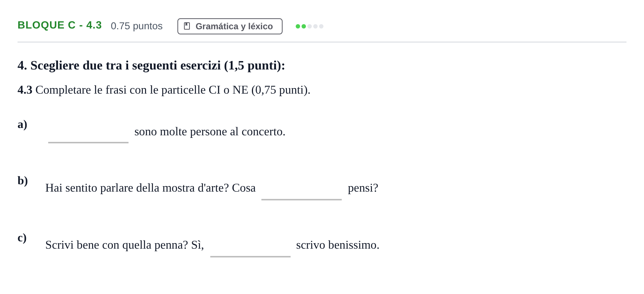This screenshot has width=644, height=294.
Task: Click the heading 'Scegliere due tra i seguenti esercizi'
Action: 126,65
